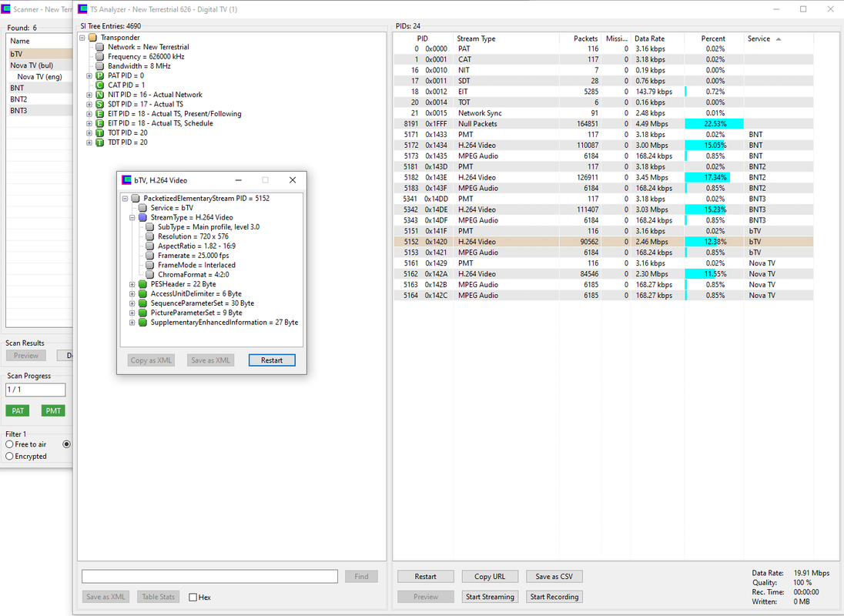
Task: Select BNT2 in the Scanner channel list
Action: [x=39, y=99]
